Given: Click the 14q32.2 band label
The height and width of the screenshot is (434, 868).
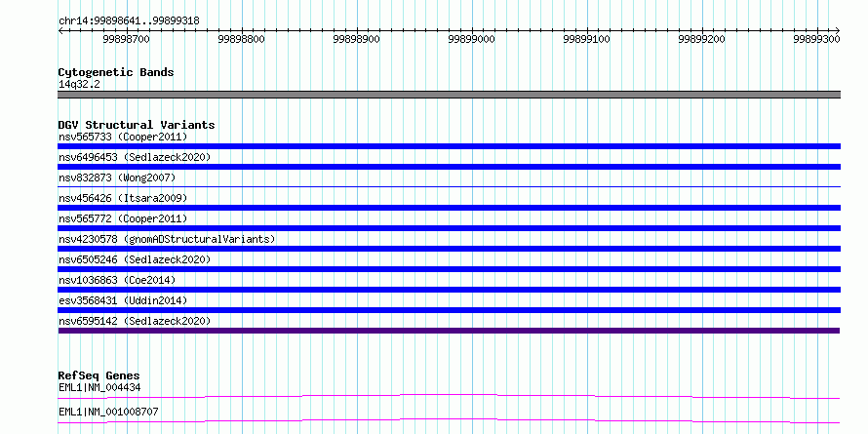Looking at the screenshot, I should click(80, 85).
